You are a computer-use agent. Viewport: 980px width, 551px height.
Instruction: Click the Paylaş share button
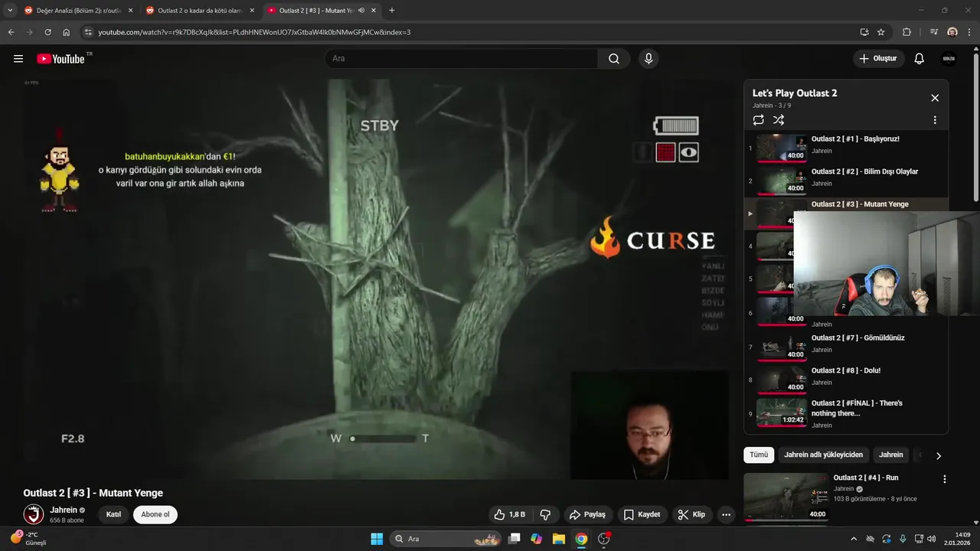click(588, 514)
